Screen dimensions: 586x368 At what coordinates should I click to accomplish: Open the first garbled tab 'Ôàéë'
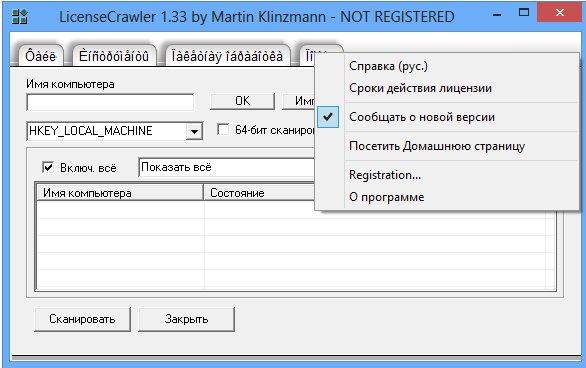(41, 56)
